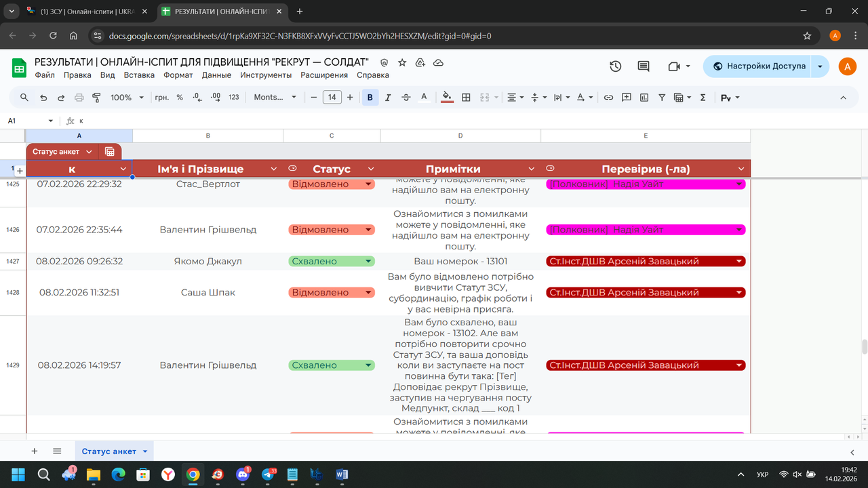Screen dimensions: 868x488
Task: Open number format 123 menu
Action: [x=234, y=98]
